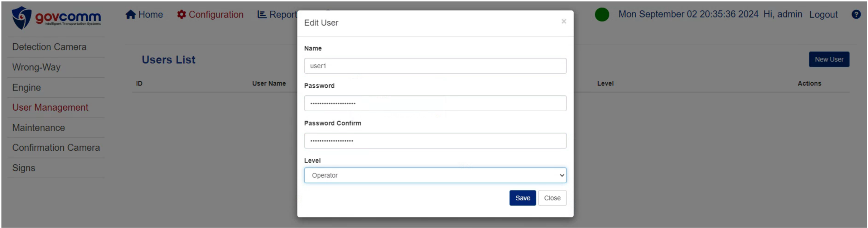Click the Logout link
This screenshot has height=228, width=868.
[823, 15]
